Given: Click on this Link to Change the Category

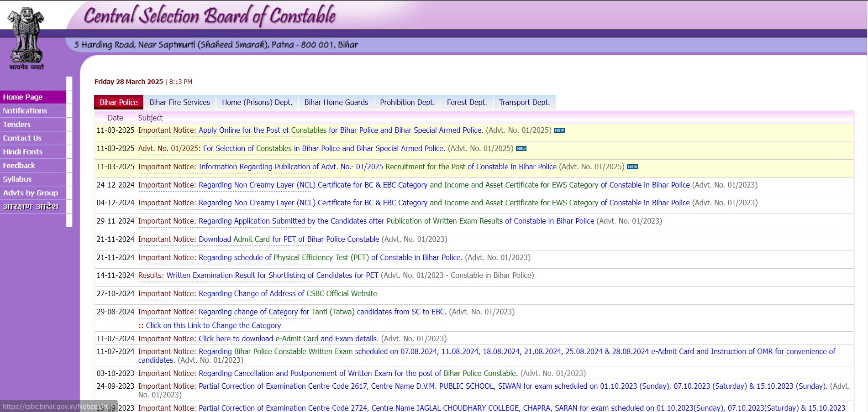Looking at the screenshot, I should pyautogui.click(x=213, y=325).
